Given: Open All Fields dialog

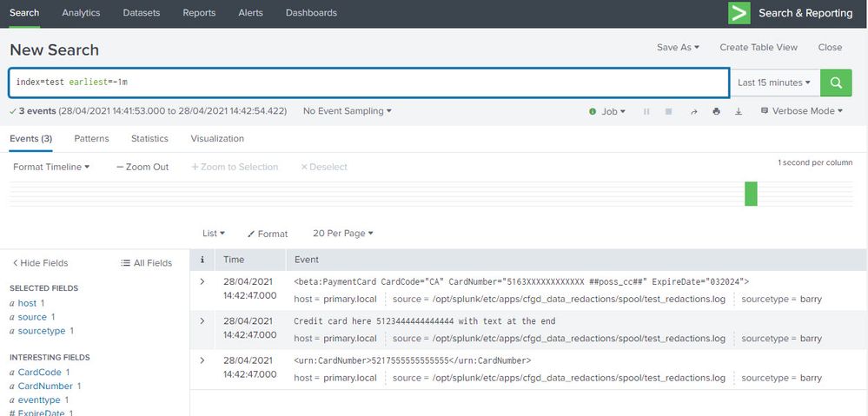Looking at the screenshot, I should coord(146,263).
